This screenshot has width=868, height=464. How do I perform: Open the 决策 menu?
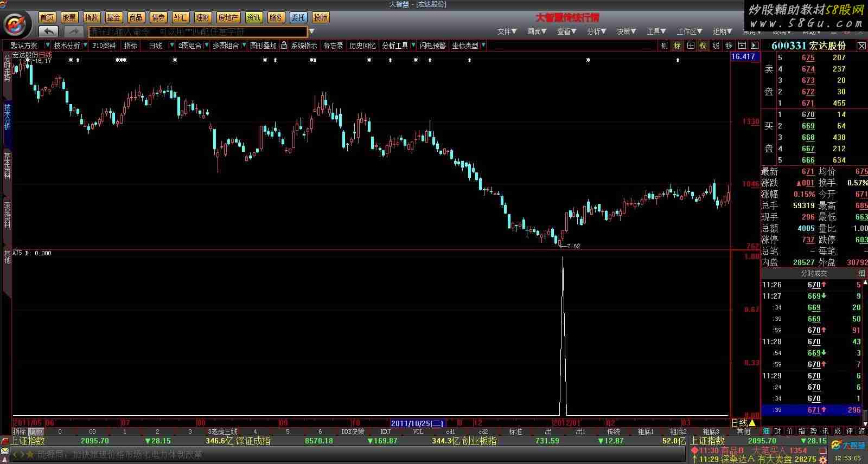(x=627, y=31)
